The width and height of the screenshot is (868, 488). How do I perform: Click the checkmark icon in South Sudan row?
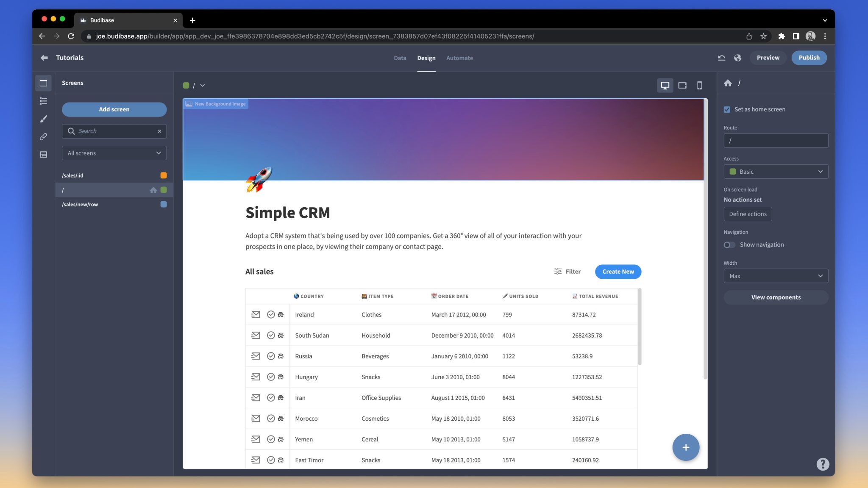271,335
